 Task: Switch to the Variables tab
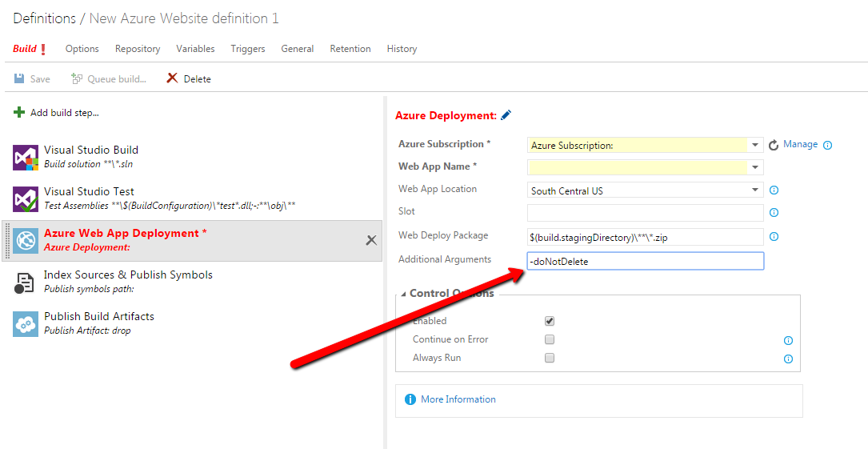pos(195,49)
